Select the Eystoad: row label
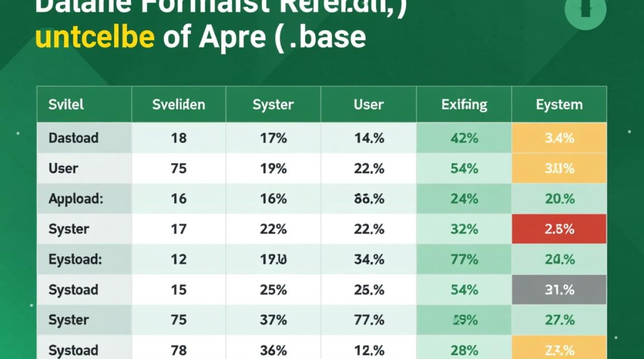Viewport: 644px width, 359px height. point(75,259)
